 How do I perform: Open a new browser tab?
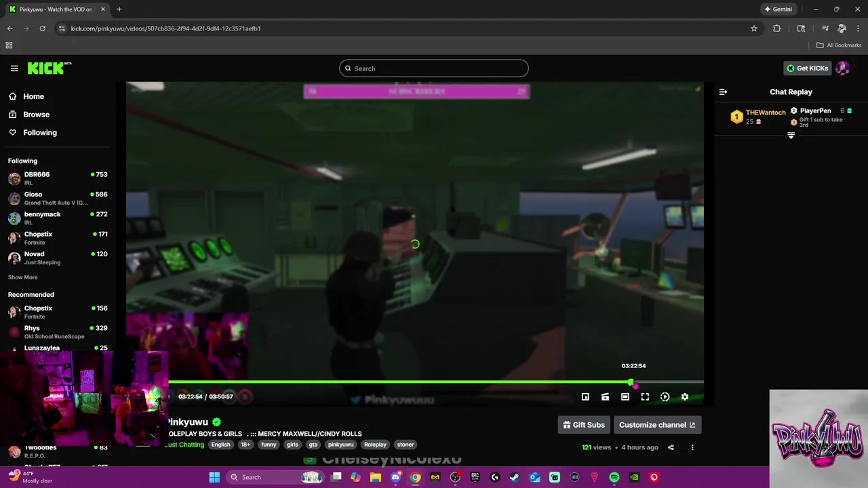119,9
